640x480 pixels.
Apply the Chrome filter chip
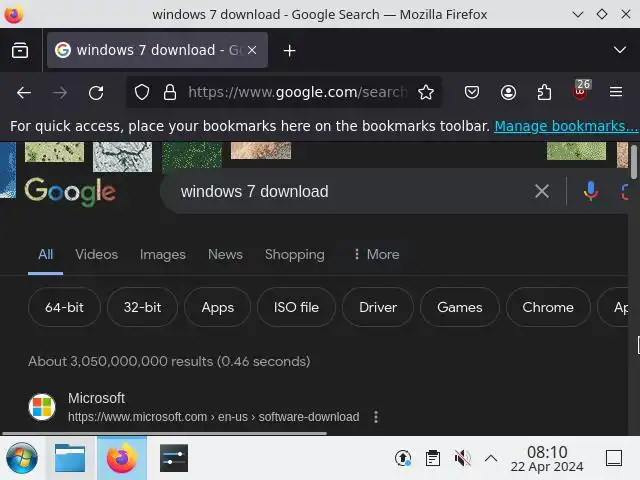pos(548,307)
